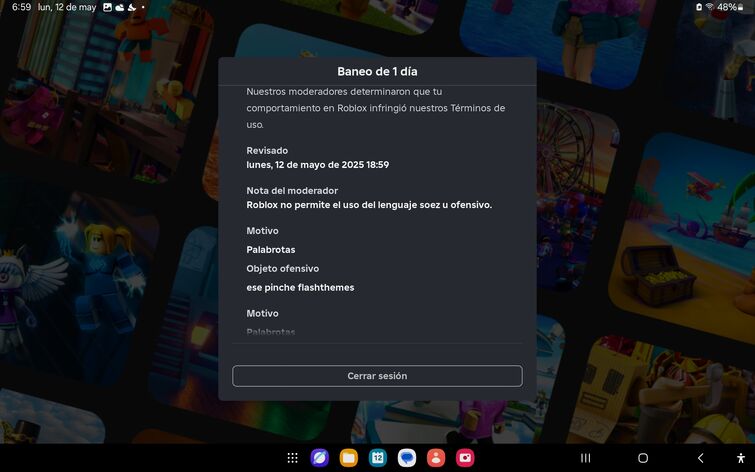This screenshot has height=472, width=755.
Task: Tap the back navigation arrow
Action: pos(701,458)
